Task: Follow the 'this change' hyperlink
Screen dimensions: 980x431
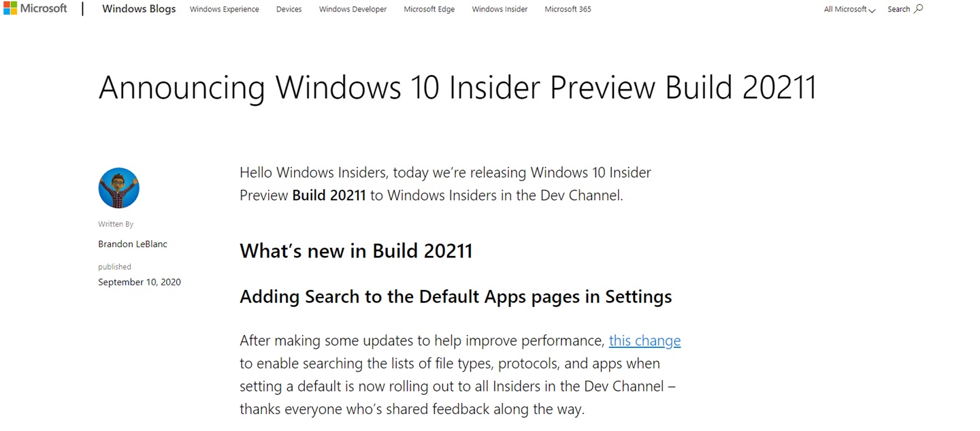Action: pos(644,340)
